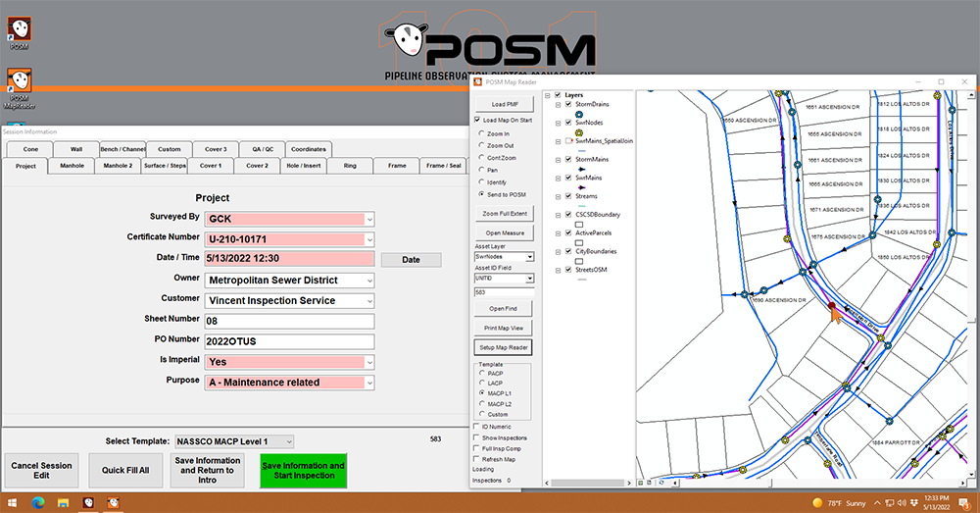This screenshot has height=513, width=980.
Task: Click the StreetsOSM gray line symbol
Action: (581, 280)
